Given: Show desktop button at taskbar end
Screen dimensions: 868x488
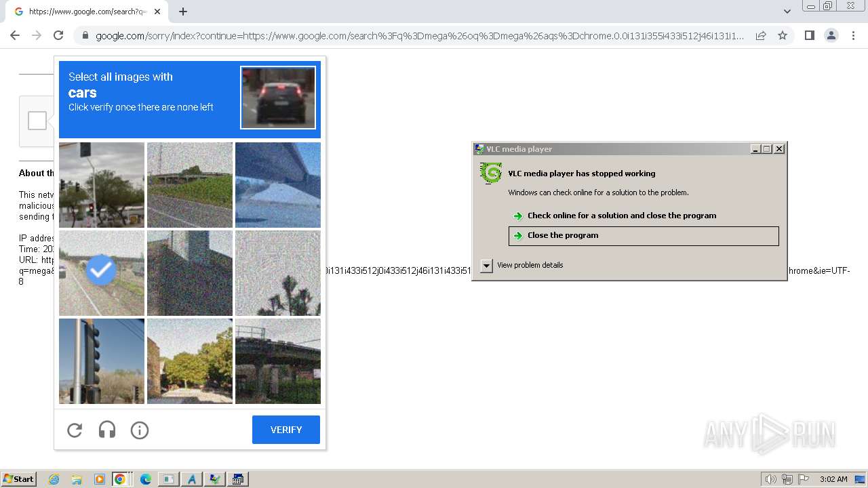Looking at the screenshot, I should coord(860,479).
